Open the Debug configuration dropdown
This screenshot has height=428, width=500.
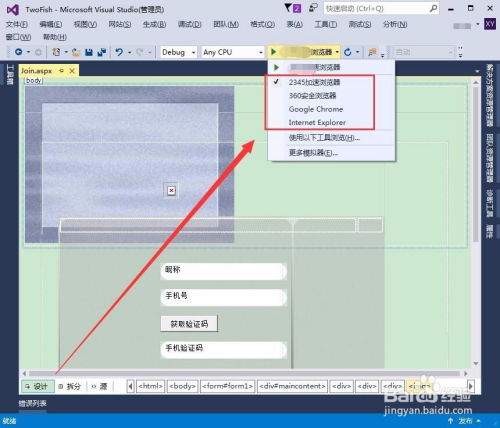pyautogui.click(x=178, y=52)
